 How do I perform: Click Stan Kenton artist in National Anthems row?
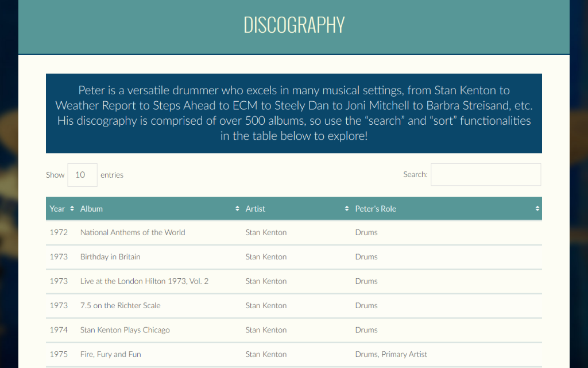[266, 232]
